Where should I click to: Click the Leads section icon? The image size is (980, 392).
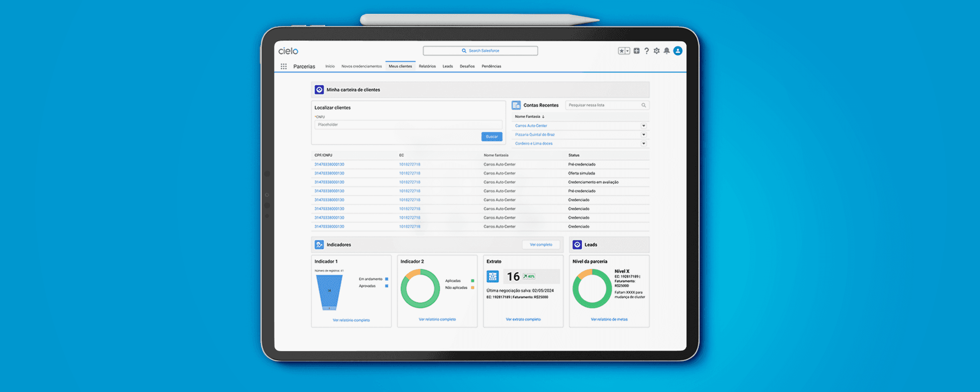pos(577,245)
